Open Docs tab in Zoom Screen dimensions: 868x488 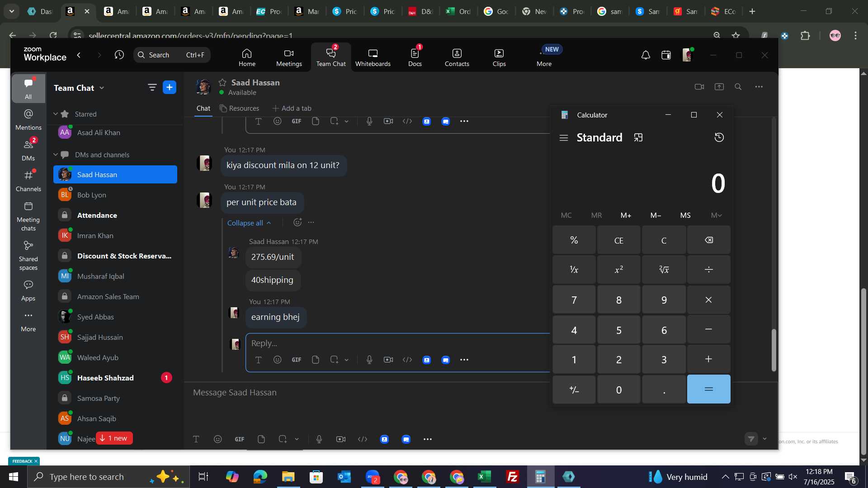pyautogui.click(x=415, y=57)
